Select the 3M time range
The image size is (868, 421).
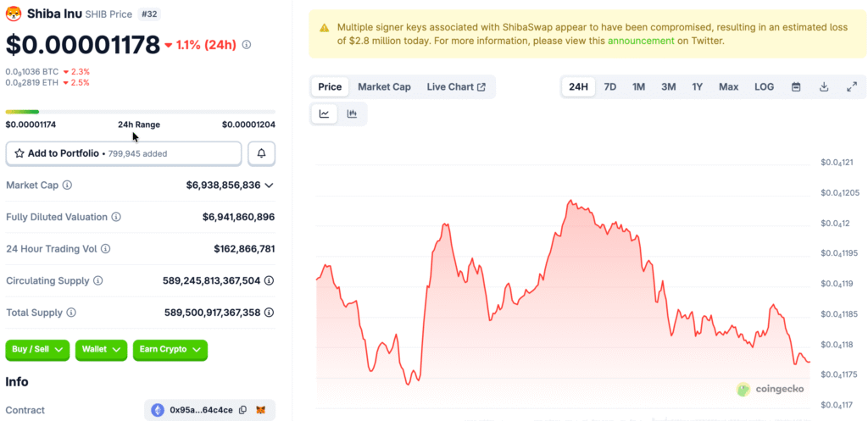[668, 87]
